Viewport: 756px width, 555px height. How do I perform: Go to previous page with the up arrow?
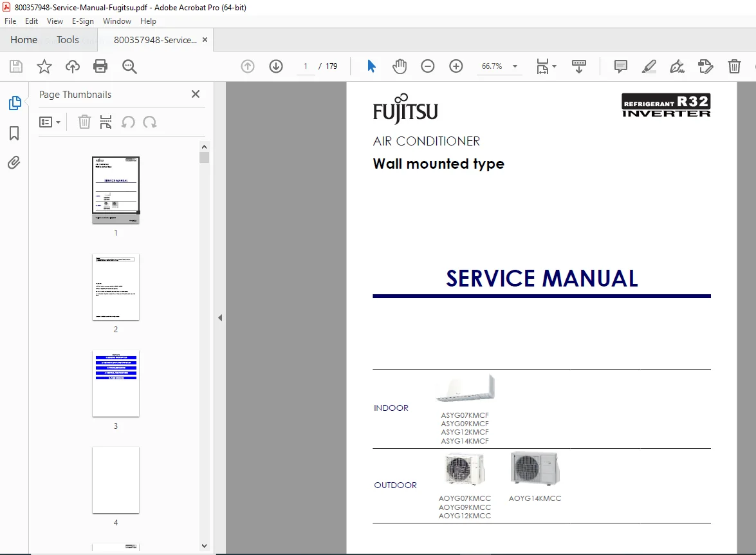(x=248, y=66)
